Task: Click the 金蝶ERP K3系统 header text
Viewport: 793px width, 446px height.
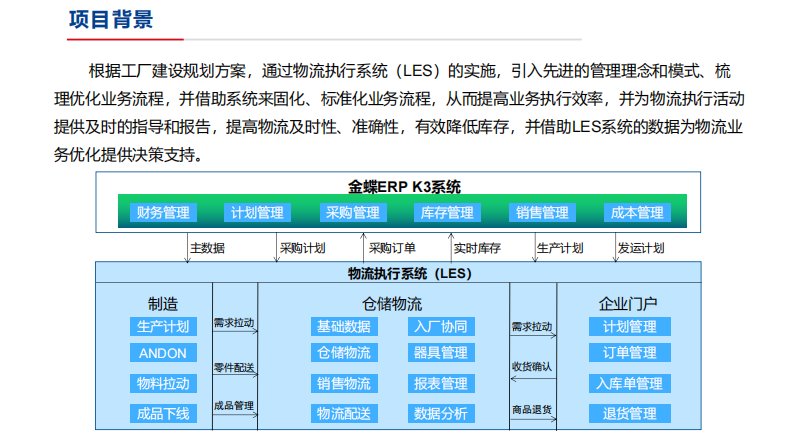Action: [397, 186]
